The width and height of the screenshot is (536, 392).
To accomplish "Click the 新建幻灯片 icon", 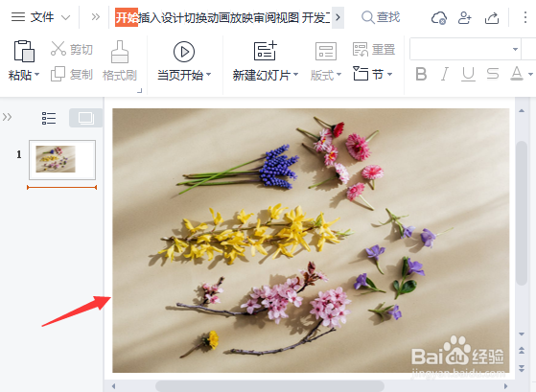I will pyautogui.click(x=265, y=51).
